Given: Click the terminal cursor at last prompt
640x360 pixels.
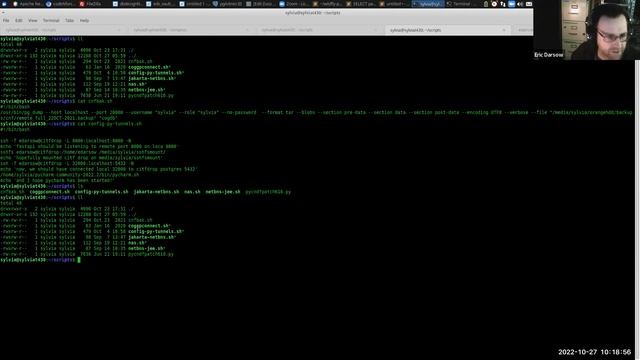Looking at the screenshot, I should coord(79,260).
